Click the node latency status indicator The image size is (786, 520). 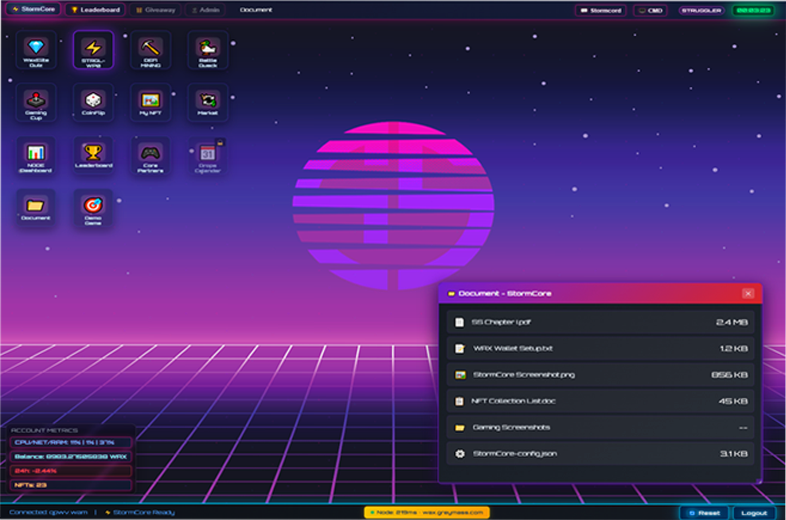(426, 512)
